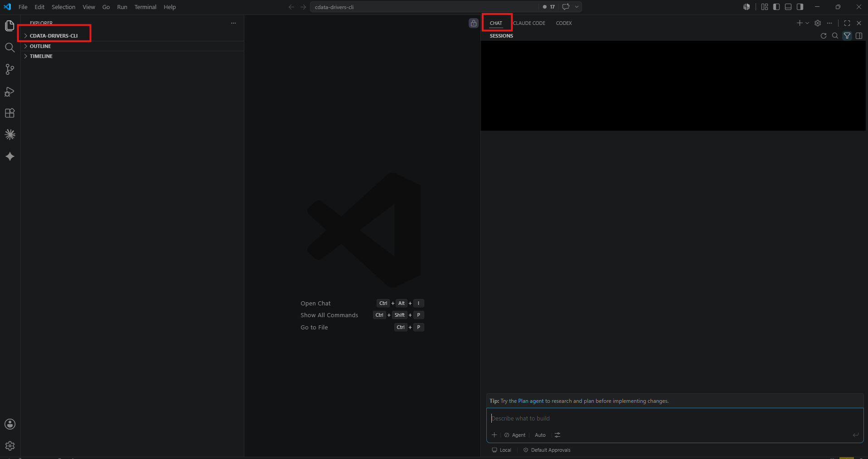Viewport: 868px width, 459px height.
Task: Open the View menu
Action: (x=89, y=7)
